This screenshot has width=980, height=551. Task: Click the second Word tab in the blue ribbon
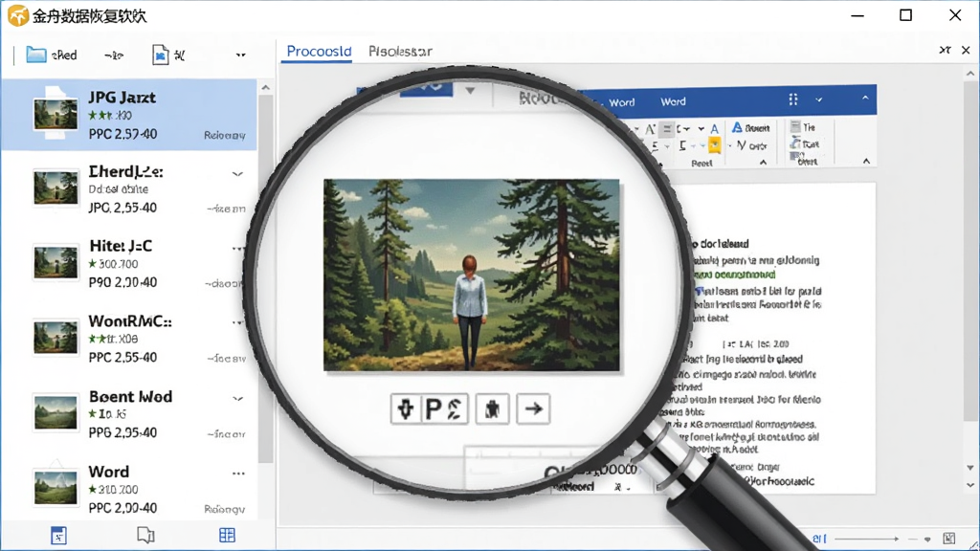tap(673, 101)
